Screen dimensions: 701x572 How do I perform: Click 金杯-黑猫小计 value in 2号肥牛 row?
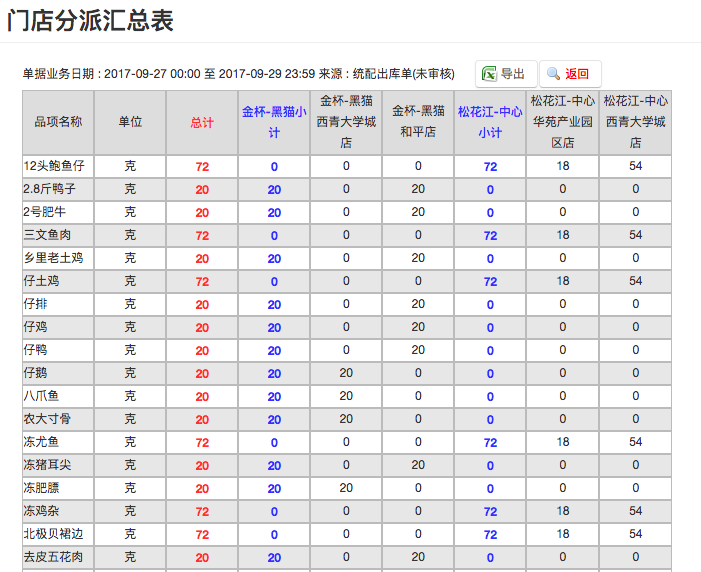pos(274,213)
